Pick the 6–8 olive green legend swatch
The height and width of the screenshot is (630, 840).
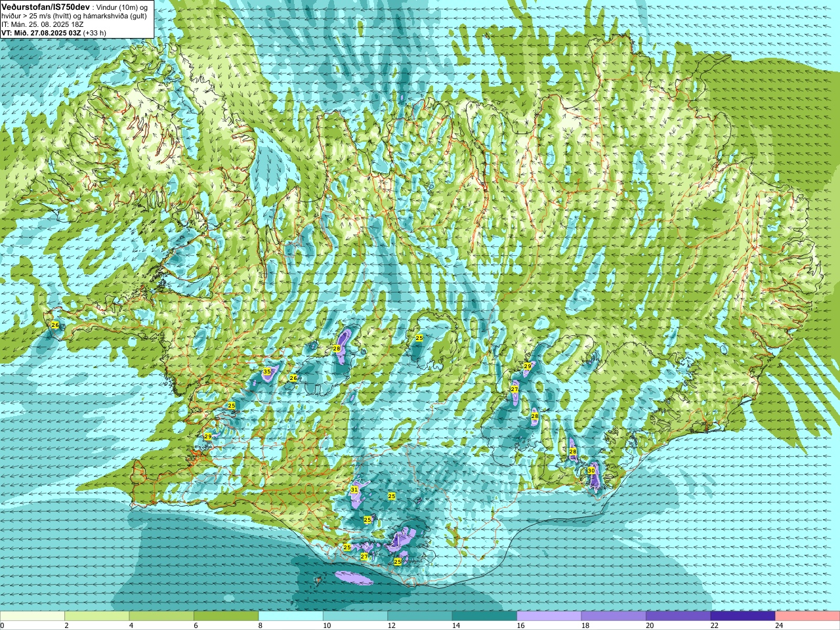pos(226,616)
